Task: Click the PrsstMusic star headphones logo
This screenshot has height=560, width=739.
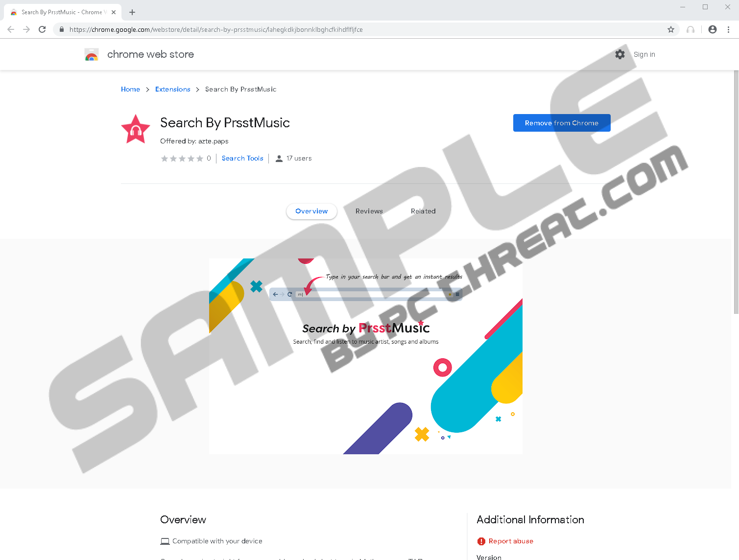Action: [136, 129]
